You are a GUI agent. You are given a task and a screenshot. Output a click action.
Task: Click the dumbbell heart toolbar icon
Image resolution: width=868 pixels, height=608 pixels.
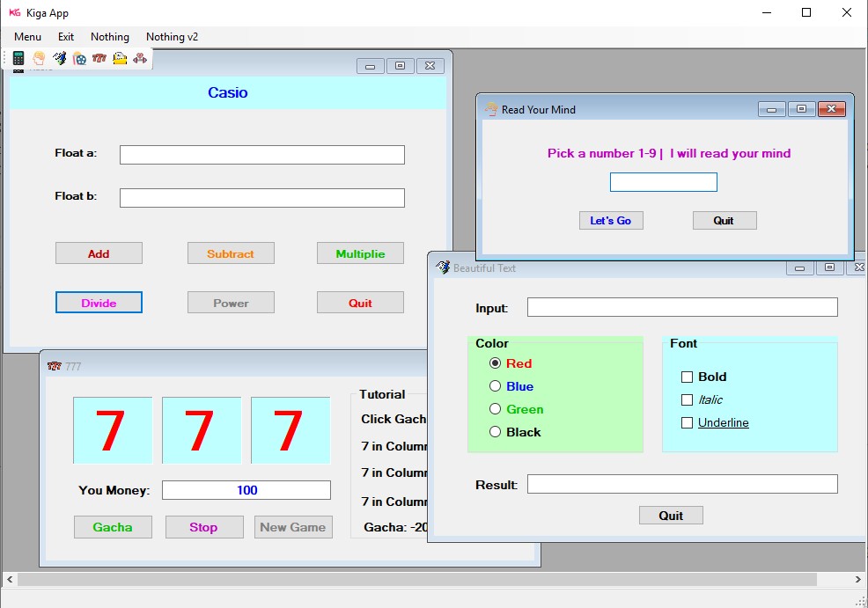(140, 58)
